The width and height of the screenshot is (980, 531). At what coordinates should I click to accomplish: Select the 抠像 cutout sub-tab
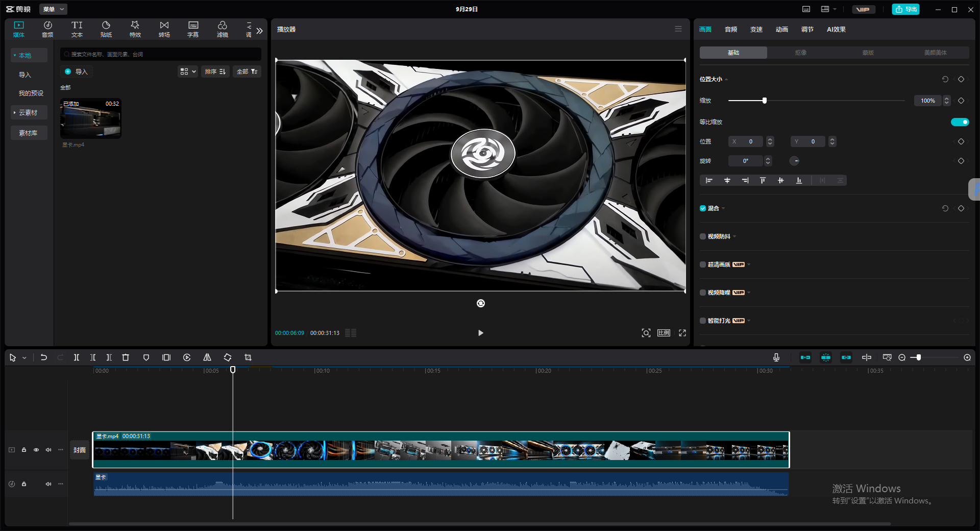pyautogui.click(x=801, y=53)
